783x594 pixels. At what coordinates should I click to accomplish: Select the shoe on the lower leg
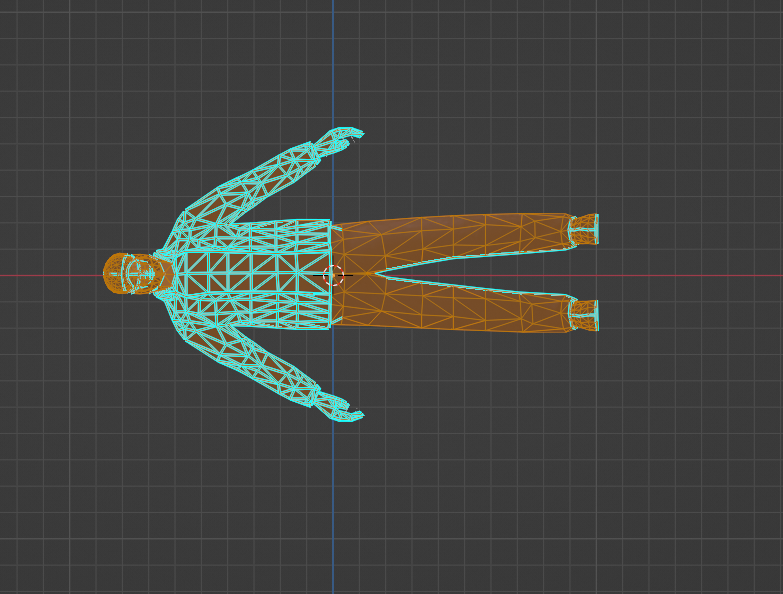click(x=583, y=315)
